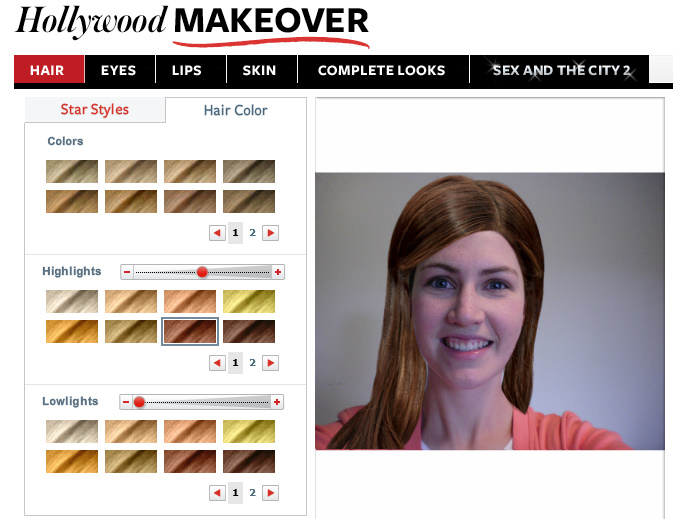Pick third Colors swatch in top row
The height and width of the screenshot is (519, 673).
coord(190,171)
